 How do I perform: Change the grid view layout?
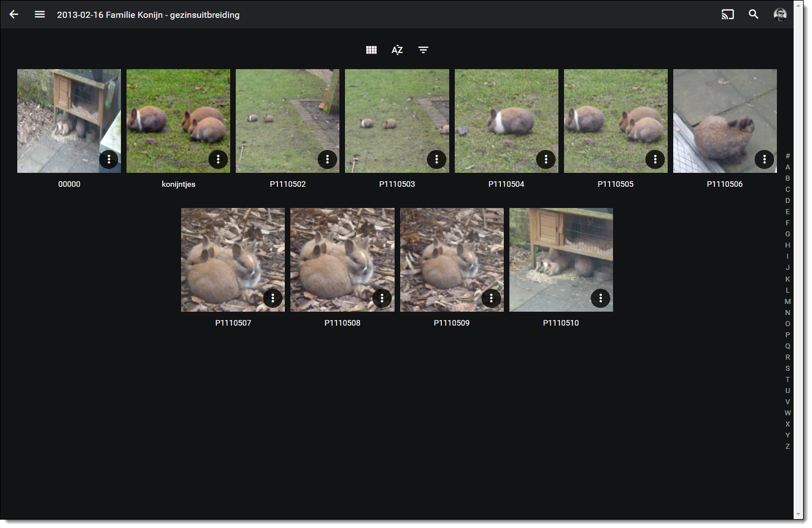tap(371, 50)
